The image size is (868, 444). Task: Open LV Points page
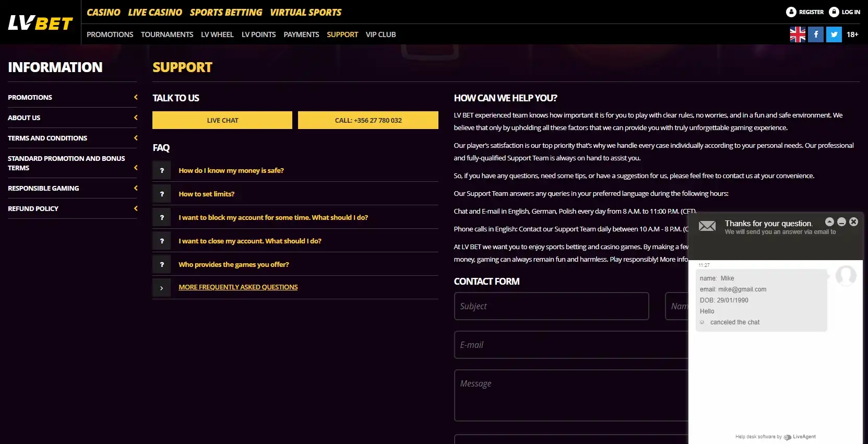(x=259, y=34)
